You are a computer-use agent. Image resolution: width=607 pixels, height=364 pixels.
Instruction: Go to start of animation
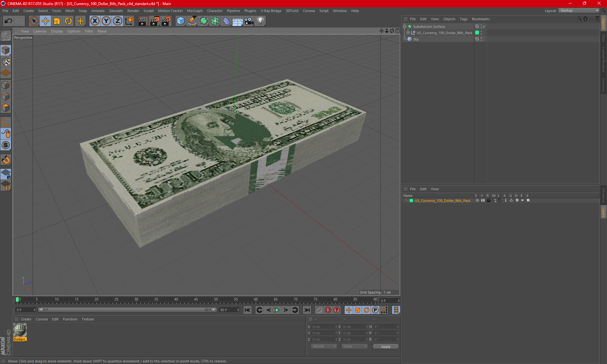click(248, 310)
